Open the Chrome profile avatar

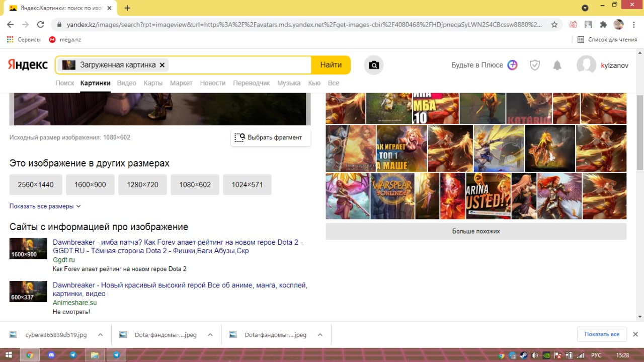click(619, 24)
